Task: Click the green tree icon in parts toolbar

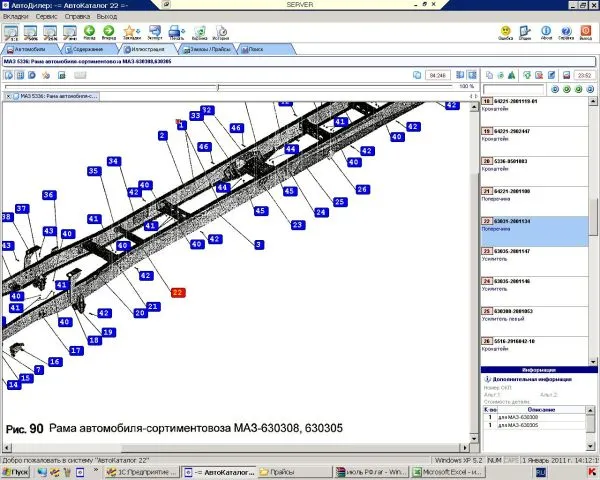Action: pyautogui.click(x=512, y=75)
